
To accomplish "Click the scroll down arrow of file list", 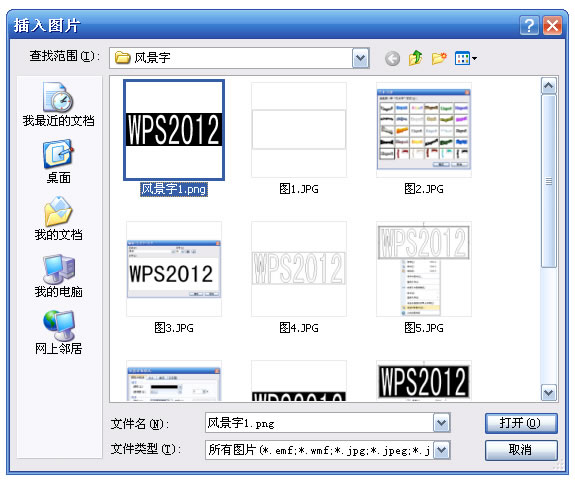I will coord(549,393).
